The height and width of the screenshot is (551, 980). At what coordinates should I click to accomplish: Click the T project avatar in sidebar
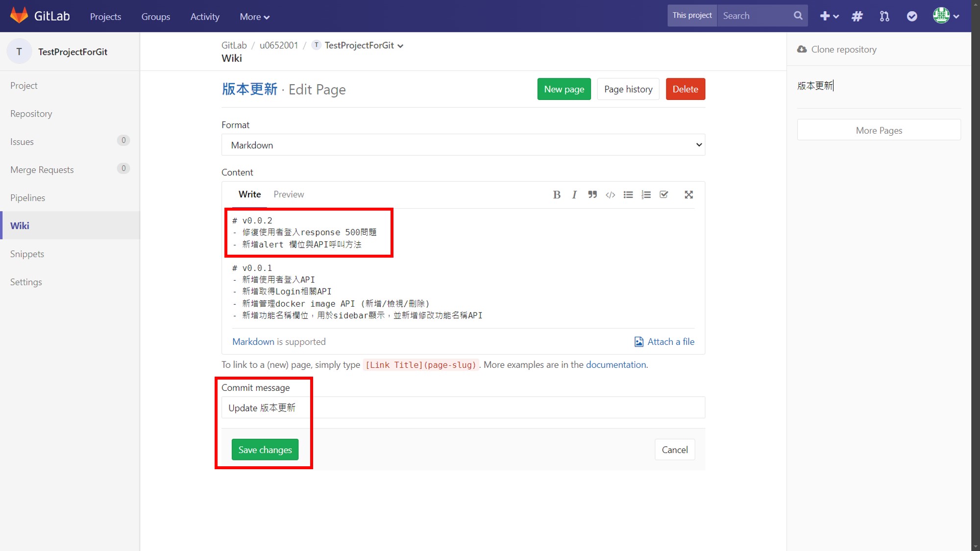[x=19, y=51]
